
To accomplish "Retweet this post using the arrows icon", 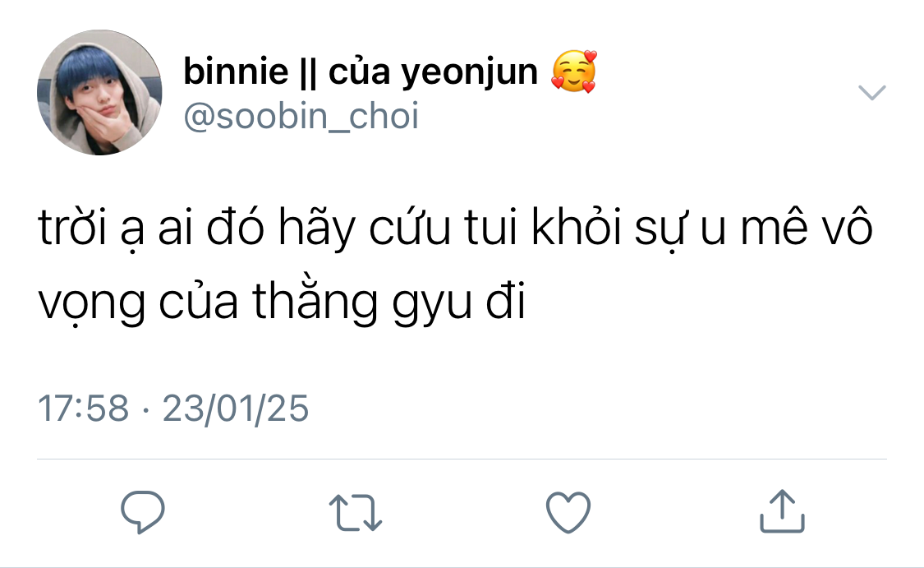I will click(x=356, y=513).
